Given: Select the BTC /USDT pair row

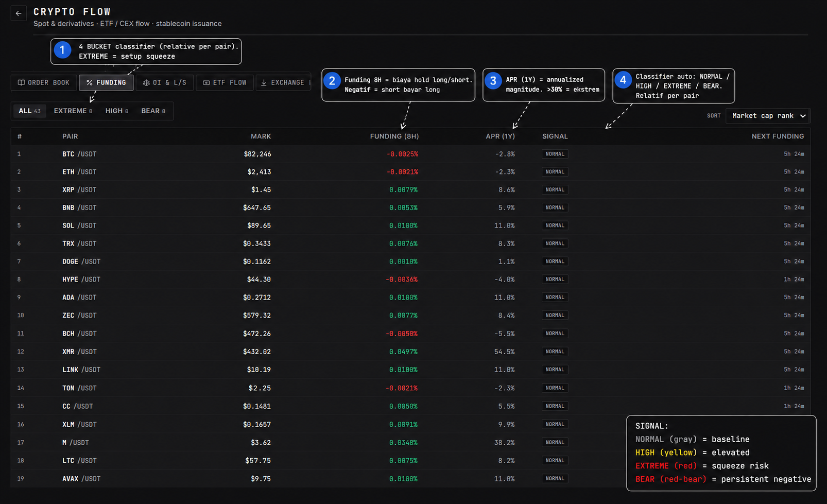Looking at the screenshot, I should coord(410,154).
